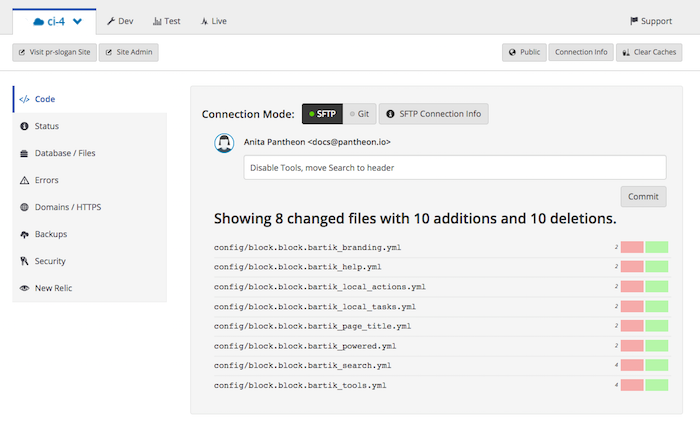The image size is (700, 422).
Task: Open Connection Info
Action: pyautogui.click(x=581, y=52)
